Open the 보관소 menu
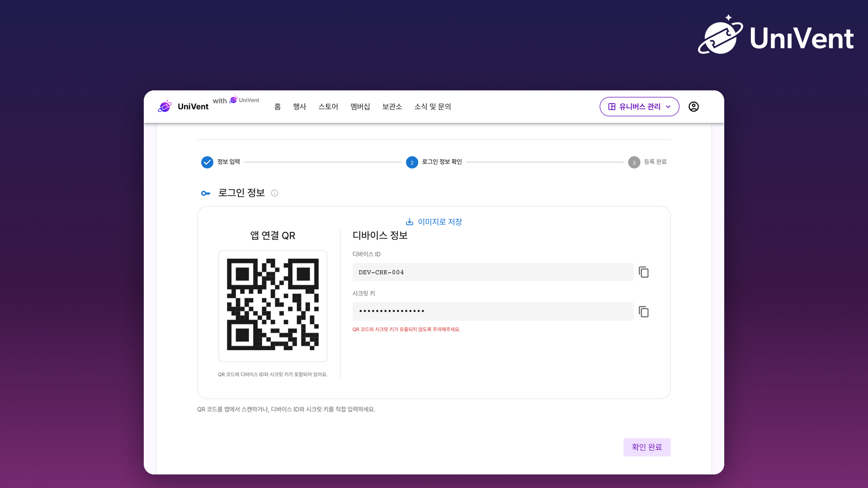This screenshot has height=488, width=868. pyautogui.click(x=392, y=107)
